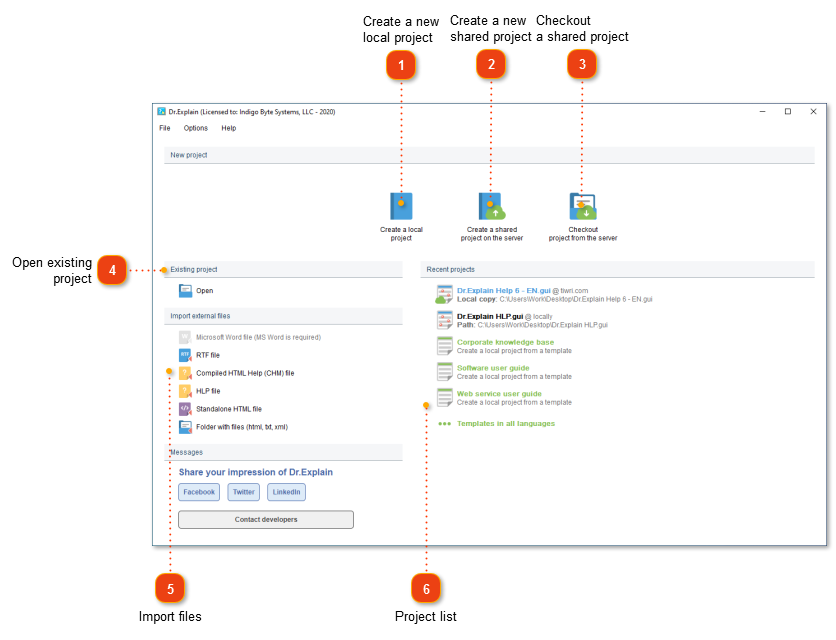Click the Corporate knowledge base template icon
The height and width of the screenshot is (640, 836).
point(445,346)
